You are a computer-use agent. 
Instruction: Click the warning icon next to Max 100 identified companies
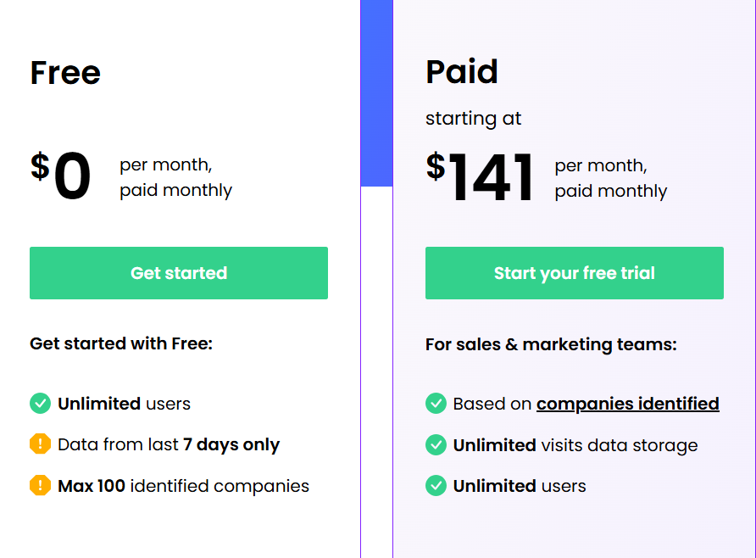[40, 485]
